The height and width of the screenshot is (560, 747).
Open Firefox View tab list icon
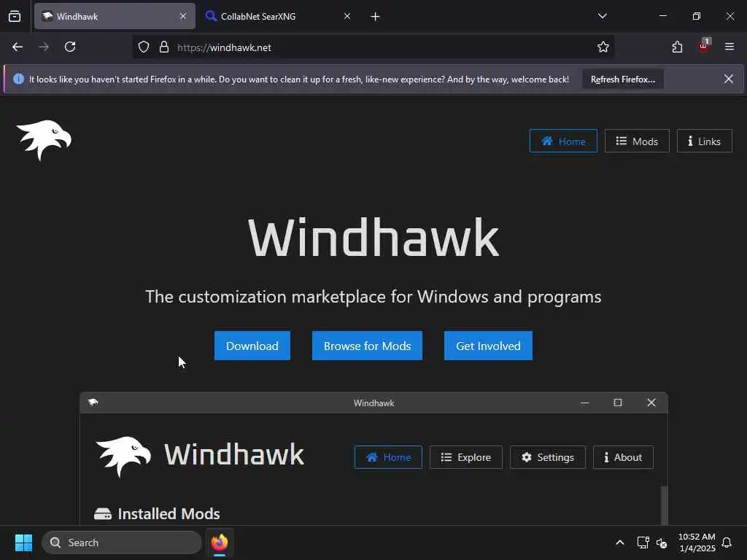pos(15,16)
